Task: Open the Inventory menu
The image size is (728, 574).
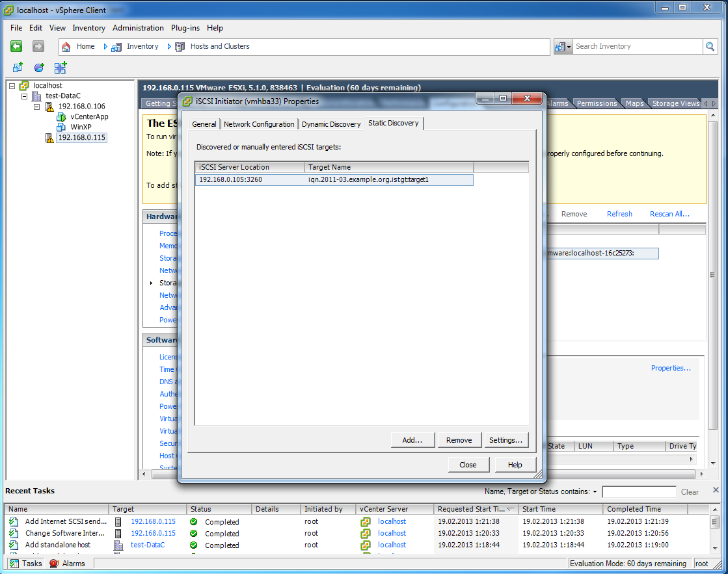Action: (x=88, y=28)
